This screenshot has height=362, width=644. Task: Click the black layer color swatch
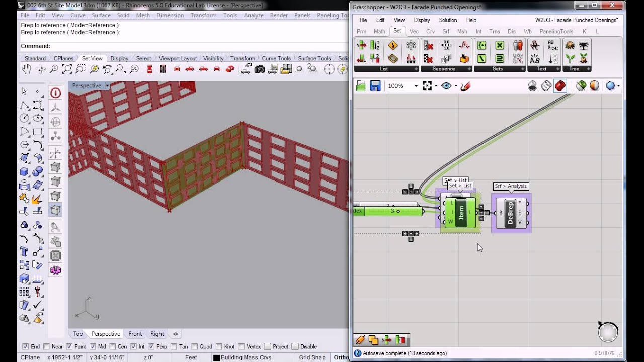point(216,358)
